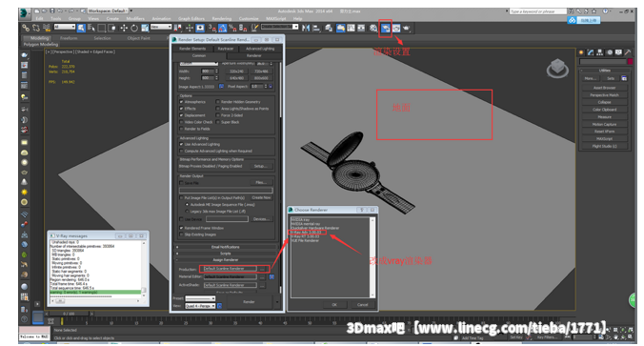Toggle the Atmospherics checkbox
Screen dimensions: 644x346
tap(182, 101)
